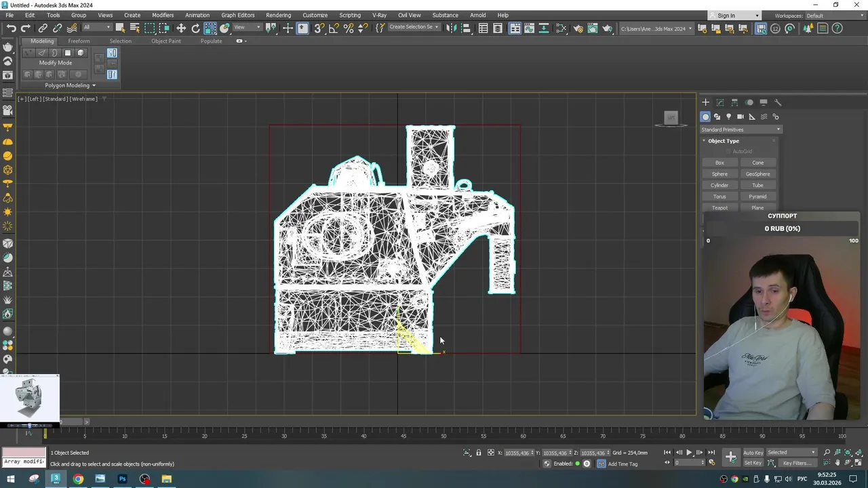Toggle the selection lock padlock
This screenshot has width=868, height=488.
(x=479, y=453)
